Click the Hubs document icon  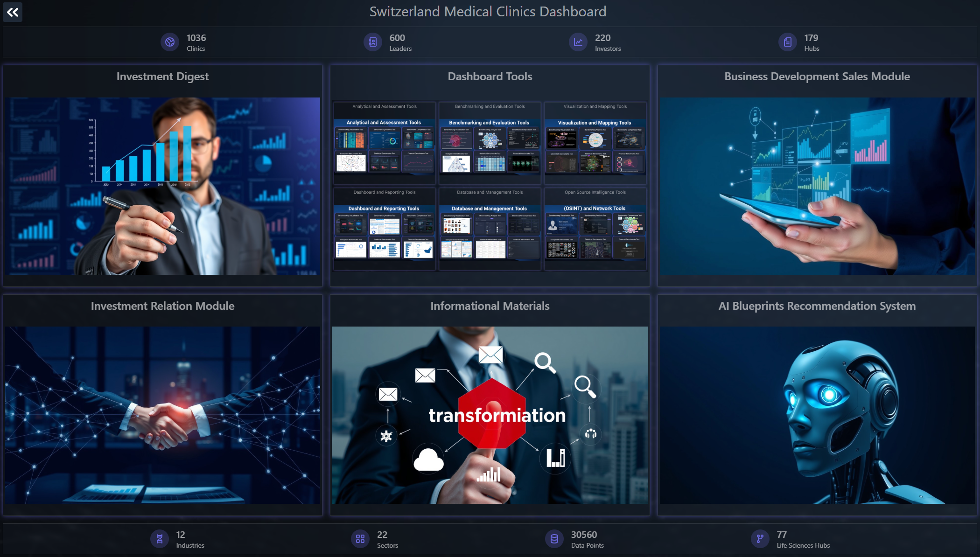pyautogui.click(x=787, y=42)
